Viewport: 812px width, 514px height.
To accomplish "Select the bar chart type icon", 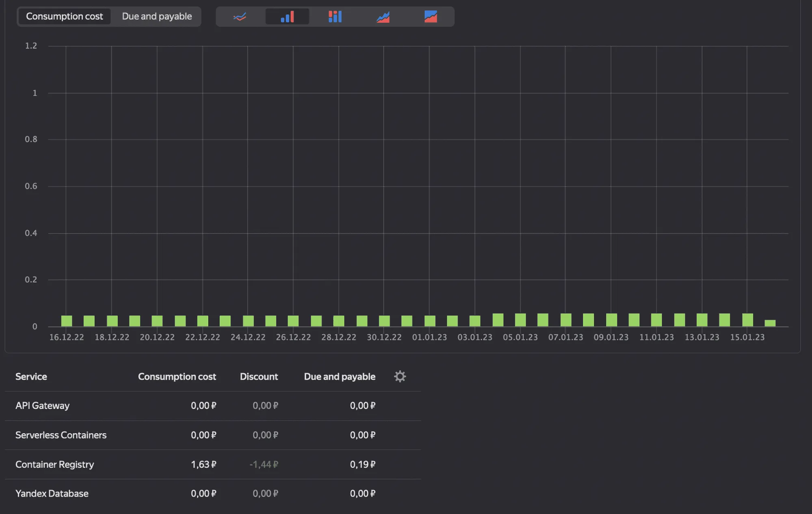I will (x=287, y=17).
